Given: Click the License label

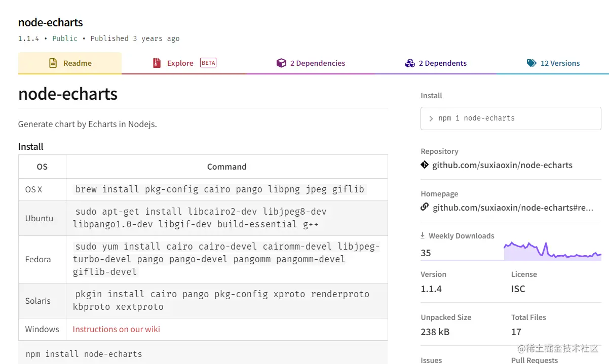Looking at the screenshot, I should click(x=524, y=274).
